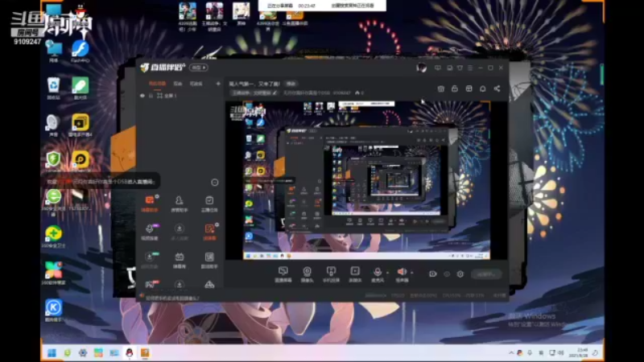The width and height of the screenshot is (644, 362).
Task: Click the start streaming button at bottom right
Action: 486,274
